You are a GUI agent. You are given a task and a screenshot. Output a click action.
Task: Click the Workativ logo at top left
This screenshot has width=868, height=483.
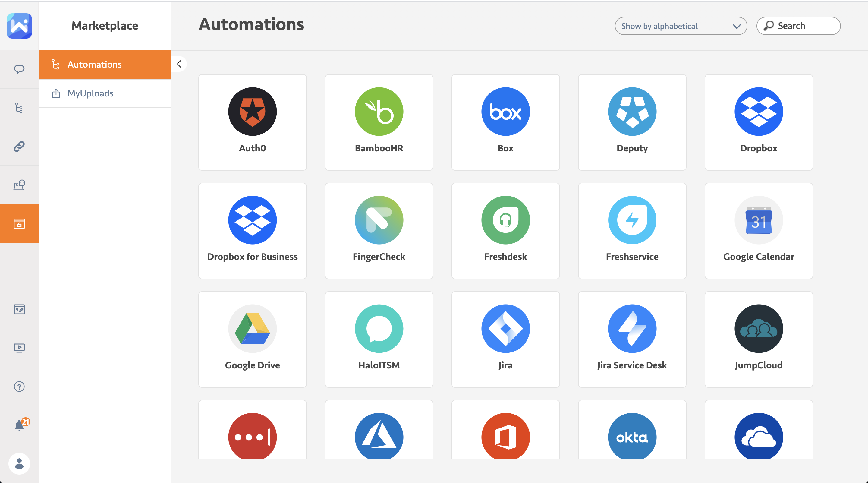tap(19, 26)
